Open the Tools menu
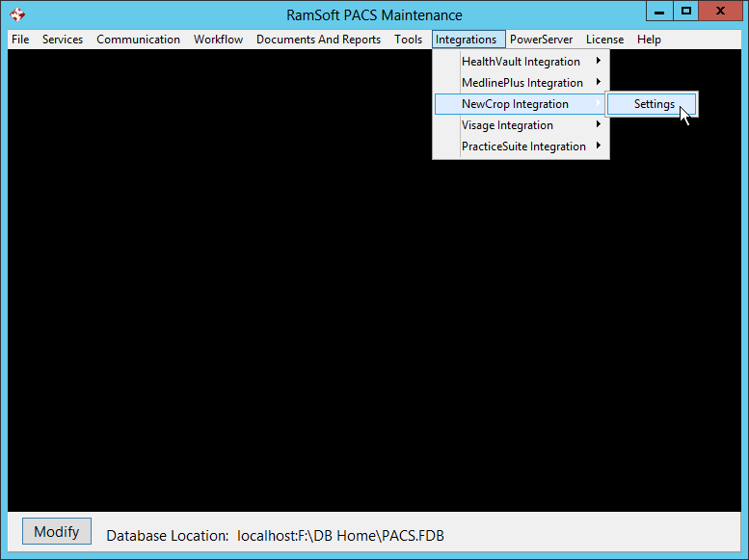The width and height of the screenshot is (749, 560). 408,40
